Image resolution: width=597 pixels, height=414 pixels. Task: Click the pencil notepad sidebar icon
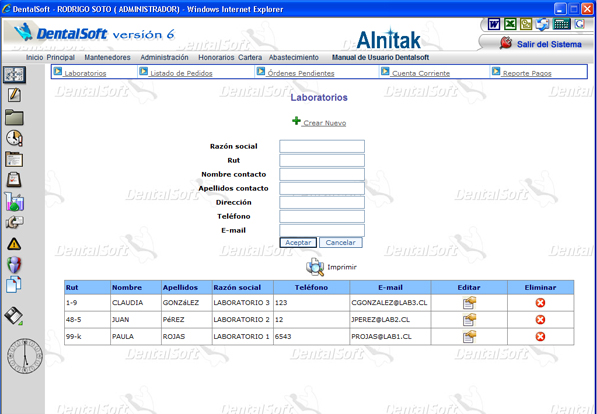14,95
